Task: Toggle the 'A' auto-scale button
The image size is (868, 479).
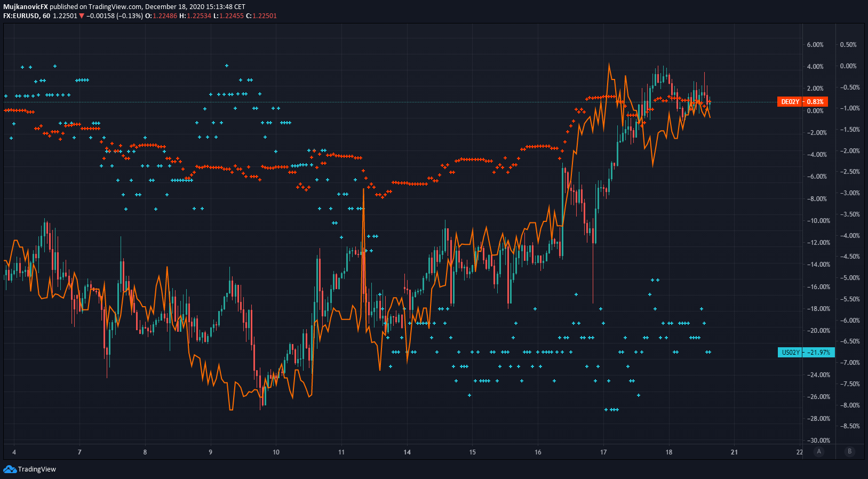Action: point(819,451)
